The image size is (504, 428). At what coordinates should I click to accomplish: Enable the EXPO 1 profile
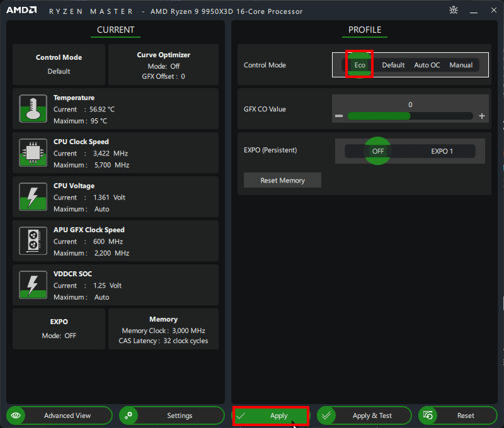tap(442, 151)
